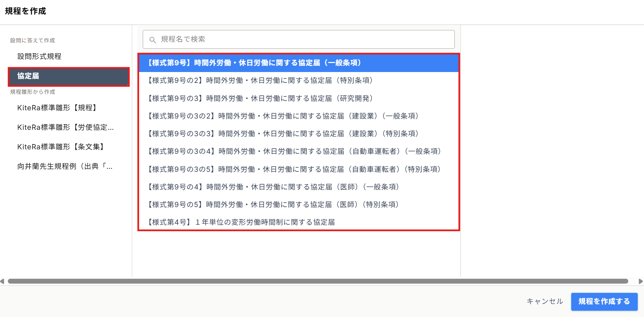Select 様式第9号の3 研究開発 item
This screenshot has height=317, width=644.
(299, 98)
